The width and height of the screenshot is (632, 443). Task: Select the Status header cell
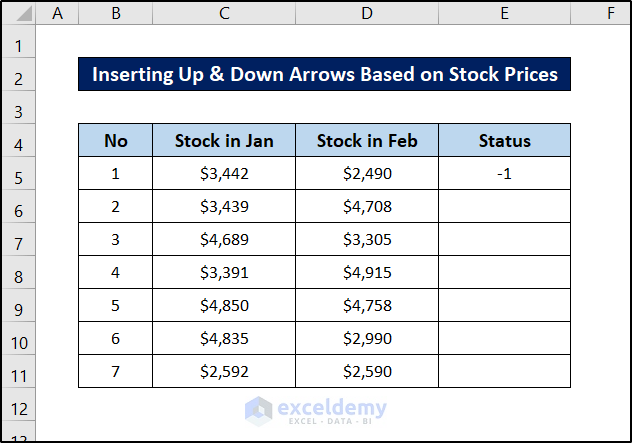[504, 140]
